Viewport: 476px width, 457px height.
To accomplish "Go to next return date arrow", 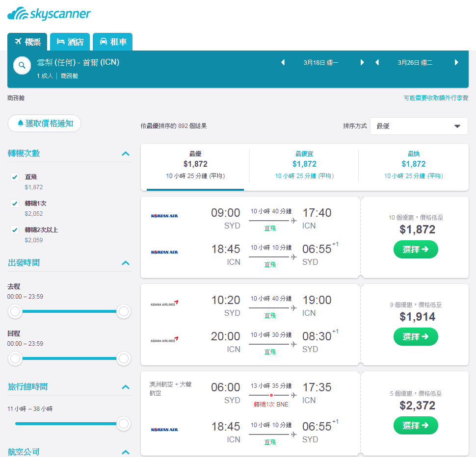I will click(456, 62).
